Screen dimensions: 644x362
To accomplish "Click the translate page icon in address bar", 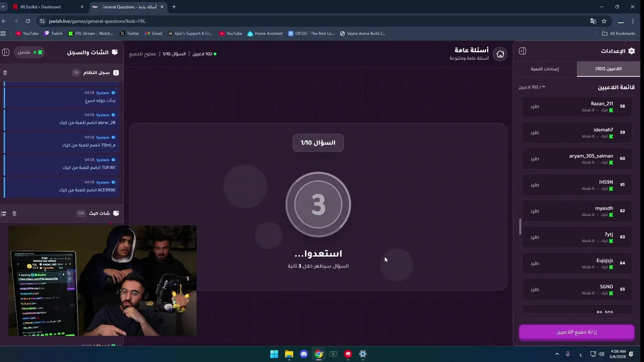I will point(593,21).
